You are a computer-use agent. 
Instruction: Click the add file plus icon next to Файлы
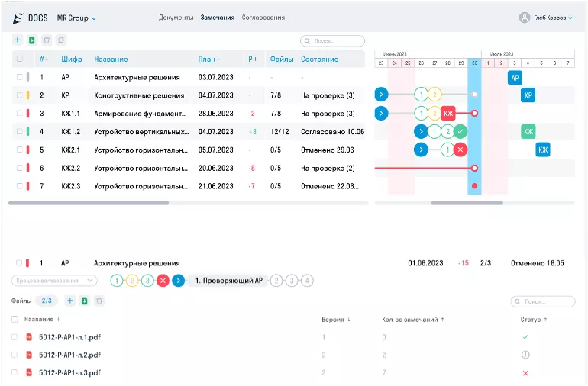click(70, 301)
